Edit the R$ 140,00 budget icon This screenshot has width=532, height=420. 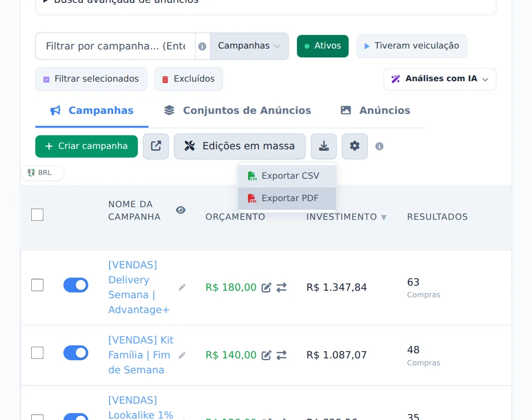(x=266, y=355)
